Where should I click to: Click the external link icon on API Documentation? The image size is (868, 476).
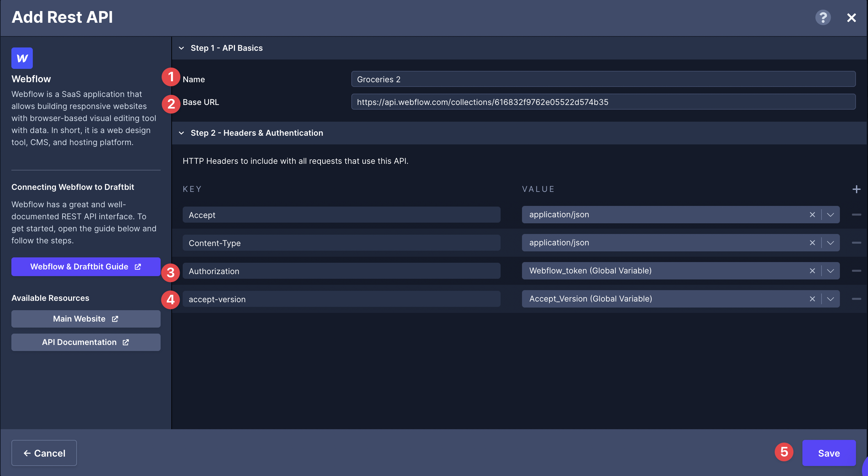pos(126,342)
